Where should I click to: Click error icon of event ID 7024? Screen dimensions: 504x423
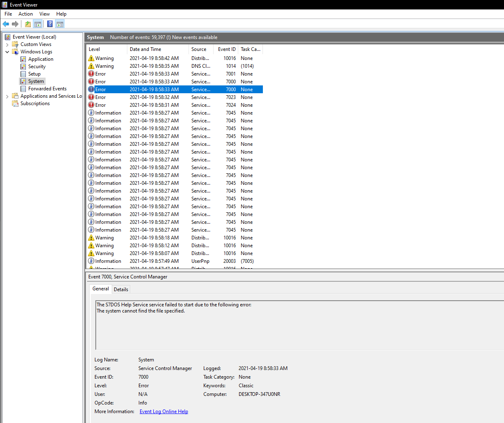point(91,105)
